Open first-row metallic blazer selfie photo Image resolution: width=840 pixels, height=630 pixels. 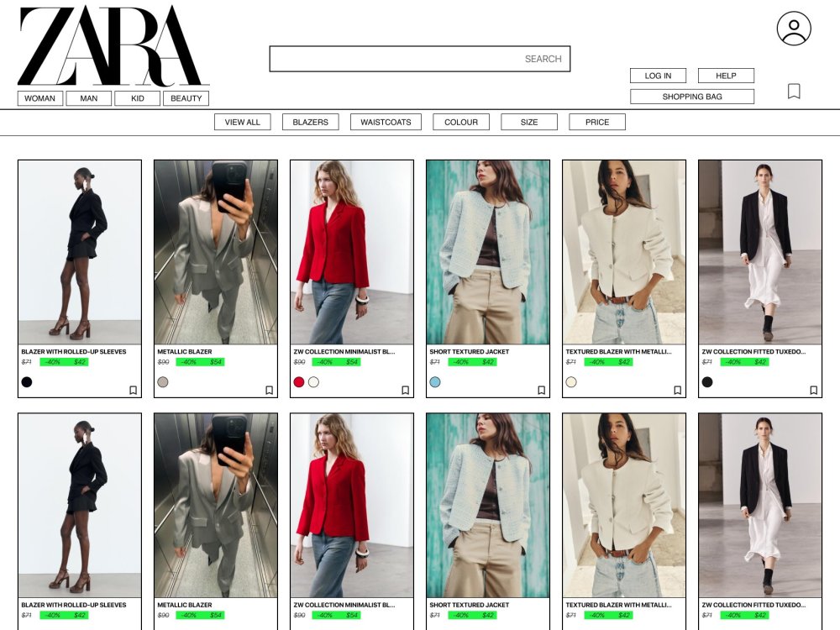tap(216, 252)
